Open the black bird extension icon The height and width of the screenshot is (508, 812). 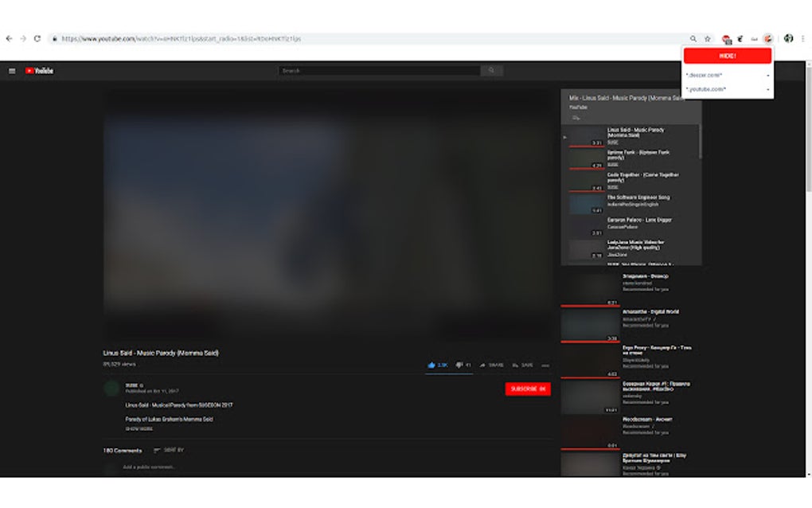pyautogui.click(x=740, y=39)
